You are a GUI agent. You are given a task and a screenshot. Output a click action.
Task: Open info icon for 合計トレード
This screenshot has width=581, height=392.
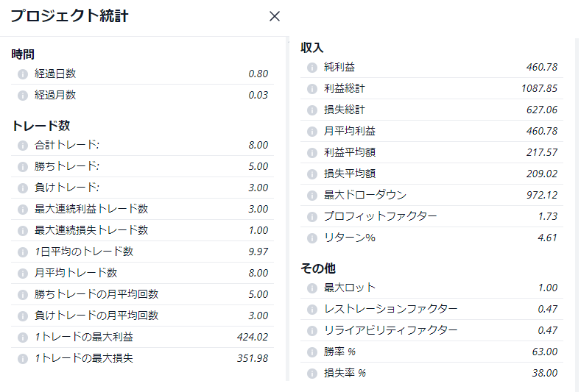[23, 145]
